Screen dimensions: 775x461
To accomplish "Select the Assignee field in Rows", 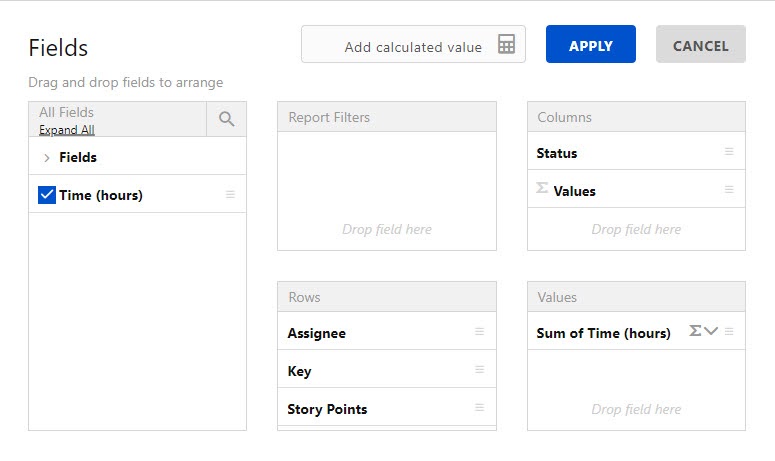I will (316, 333).
